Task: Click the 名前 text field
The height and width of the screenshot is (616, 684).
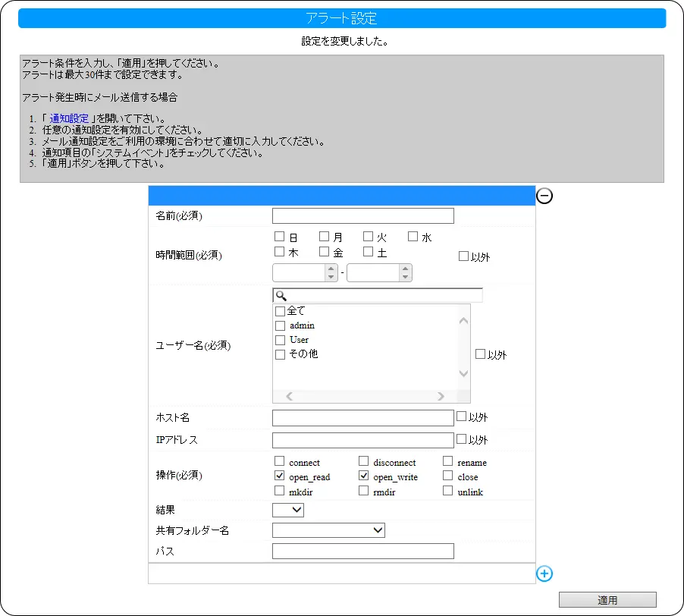Action: coord(362,216)
